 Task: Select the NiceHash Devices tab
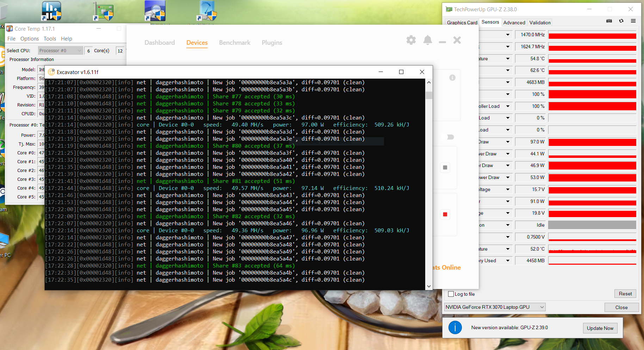coord(197,43)
